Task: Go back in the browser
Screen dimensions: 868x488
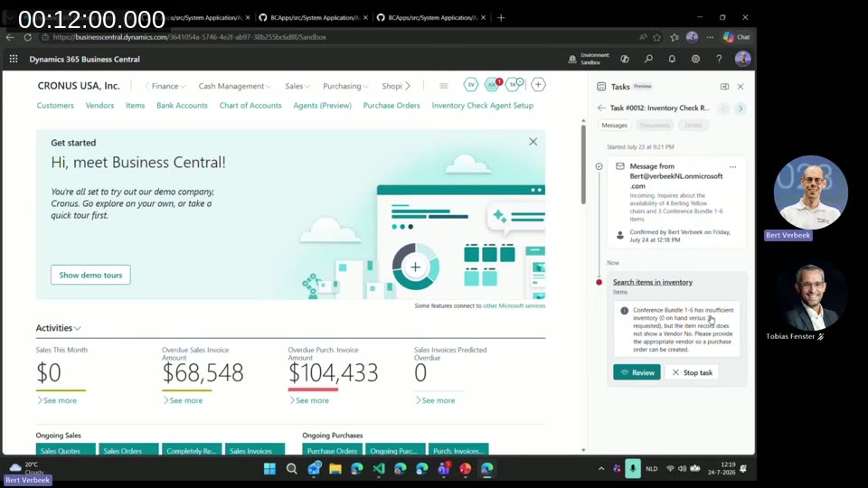Action: coord(10,37)
